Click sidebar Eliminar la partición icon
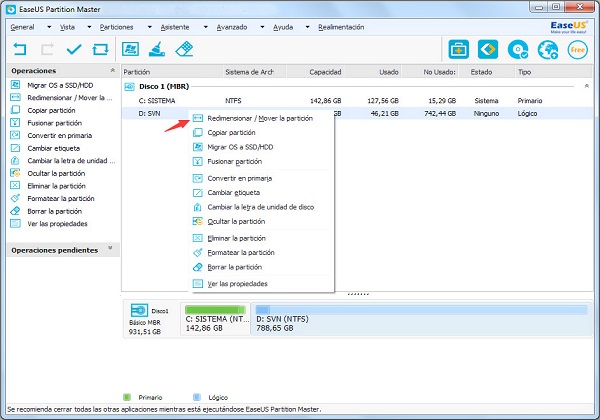This screenshot has height=420, width=600. pyautogui.click(x=15, y=186)
